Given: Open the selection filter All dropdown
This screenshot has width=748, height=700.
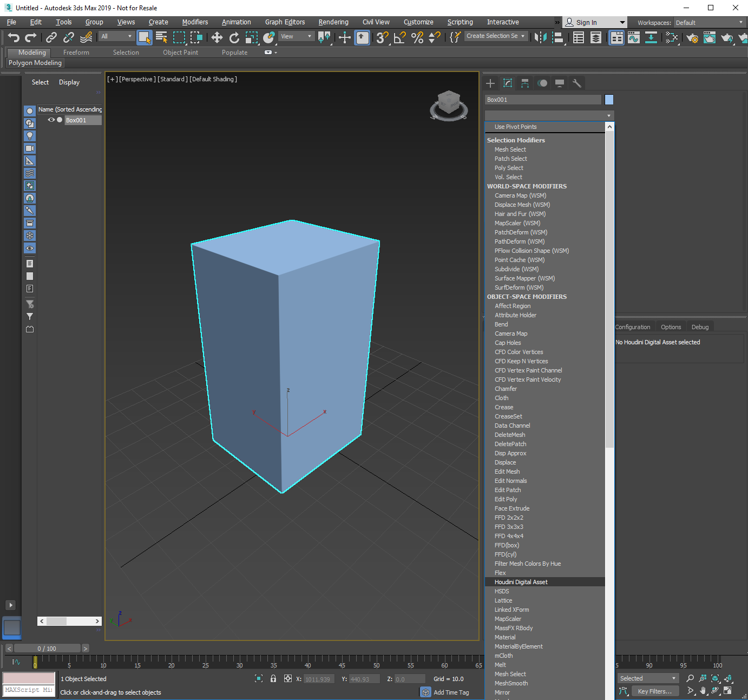Looking at the screenshot, I should coord(116,36).
